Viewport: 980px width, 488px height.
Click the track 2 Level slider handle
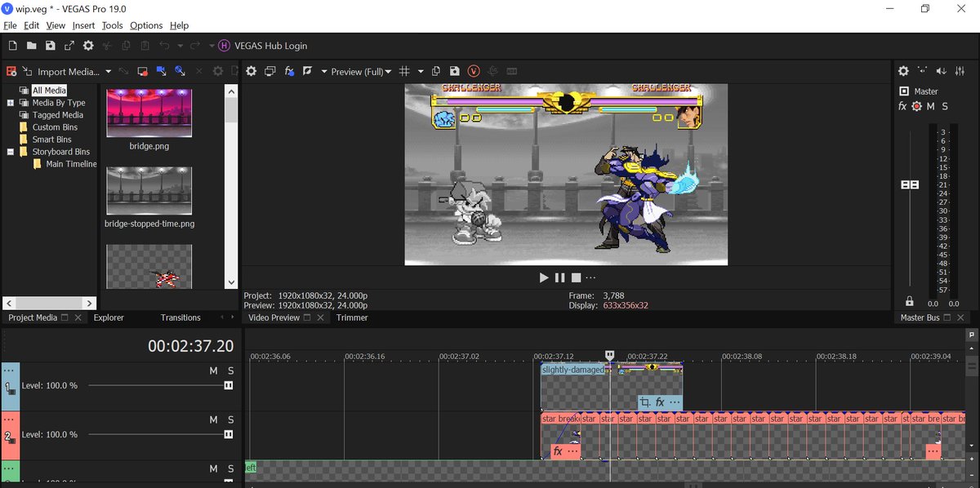point(229,434)
